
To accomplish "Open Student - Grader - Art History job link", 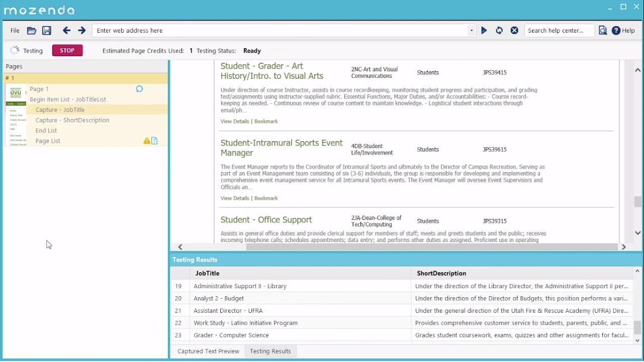I will (x=272, y=71).
